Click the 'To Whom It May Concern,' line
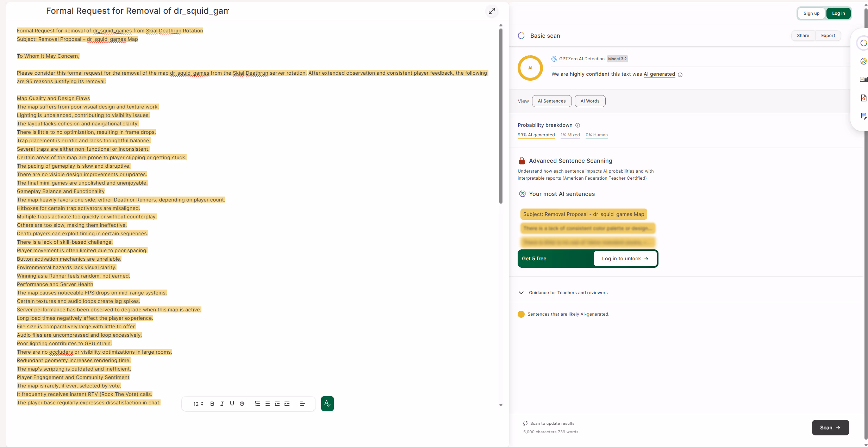The image size is (868, 447). tap(48, 56)
